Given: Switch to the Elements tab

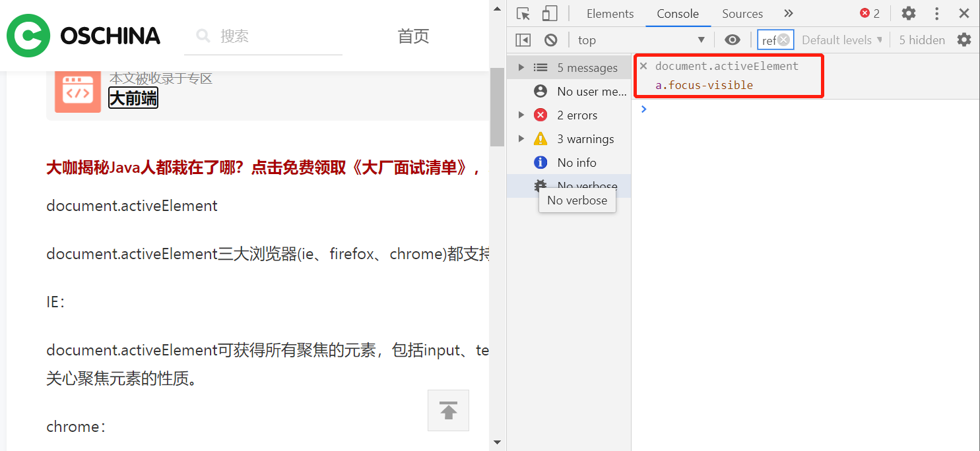Looking at the screenshot, I should click(x=609, y=13).
